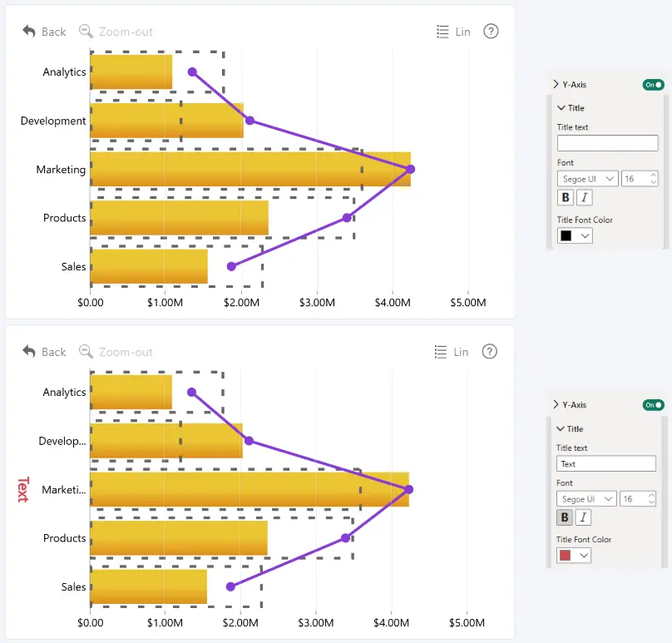Image resolution: width=672 pixels, height=643 pixels.
Task: Click the Zoom-out label in bottom chart
Action: [x=126, y=352]
